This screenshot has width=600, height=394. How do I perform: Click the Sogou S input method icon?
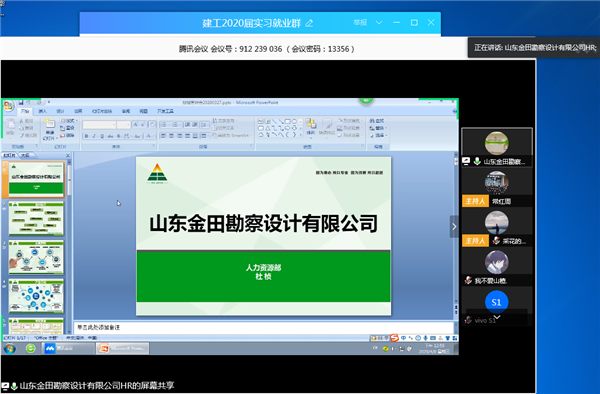[x=395, y=338]
